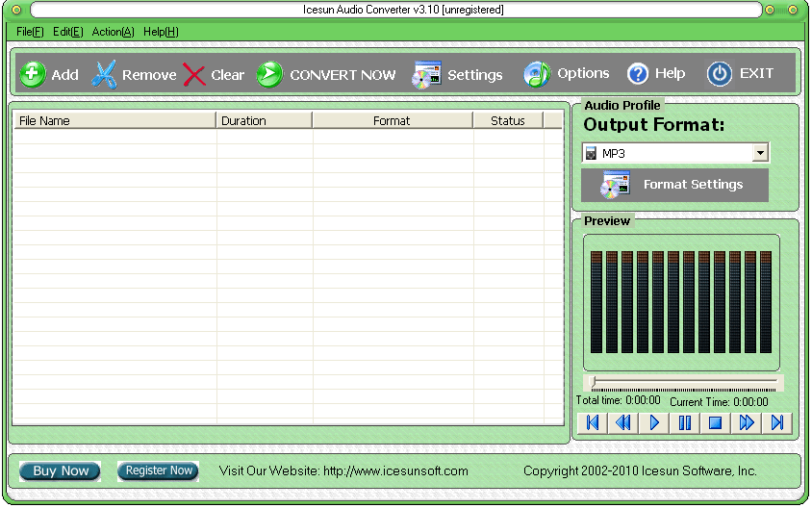The height and width of the screenshot is (508, 812).
Task: Open the File menu
Action: point(30,32)
